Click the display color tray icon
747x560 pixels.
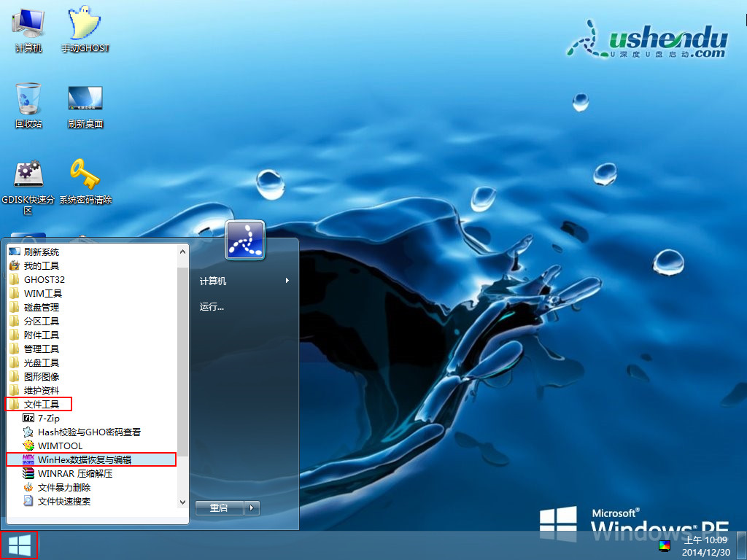[665, 545]
